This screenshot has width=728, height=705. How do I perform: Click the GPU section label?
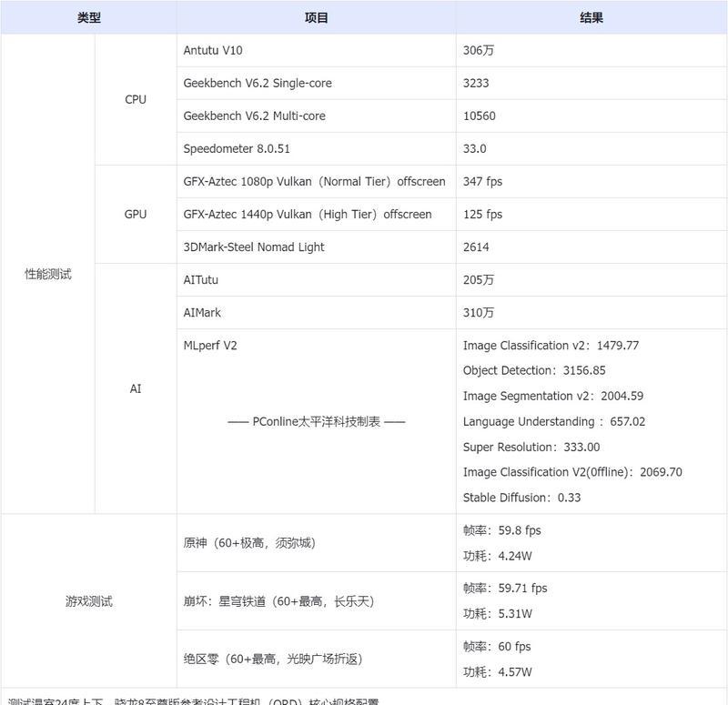point(135,214)
